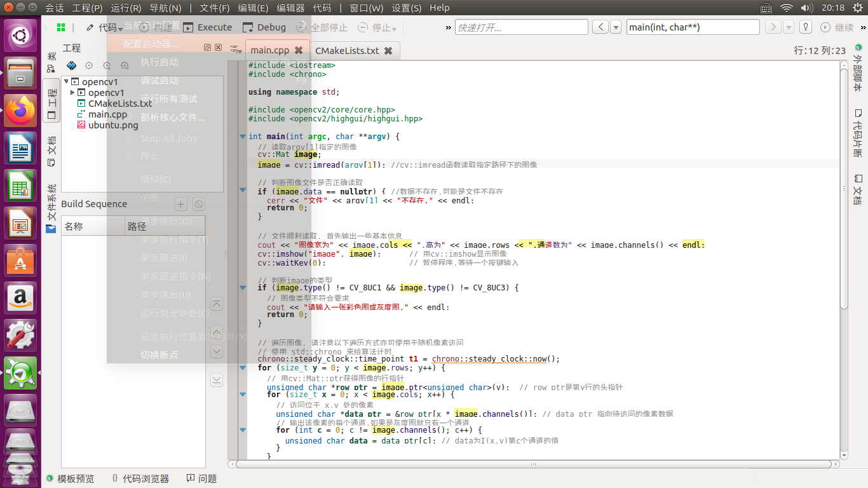Select 切换断点 menu entry
Image resolution: width=868 pixels, height=488 pixels.
(159, 355)
